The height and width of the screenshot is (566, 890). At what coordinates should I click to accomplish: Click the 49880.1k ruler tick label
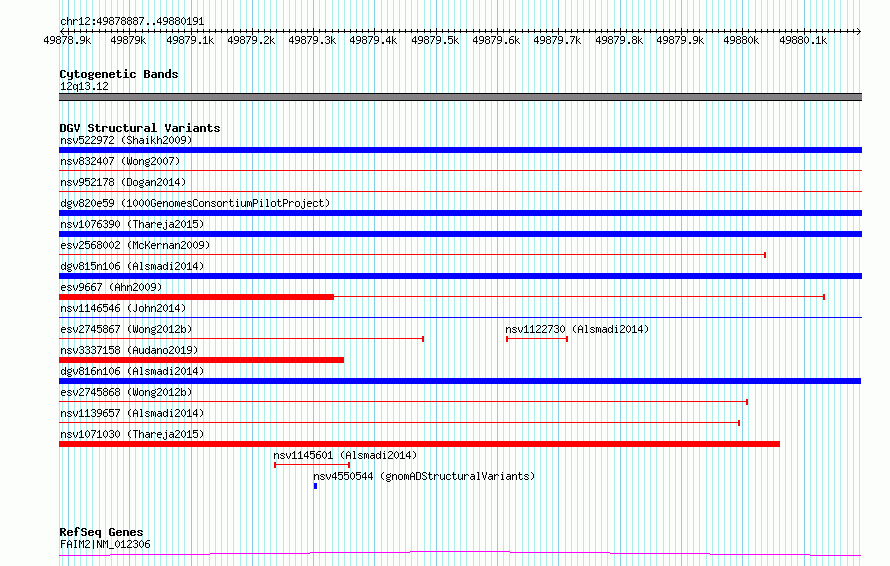(803, 40)
